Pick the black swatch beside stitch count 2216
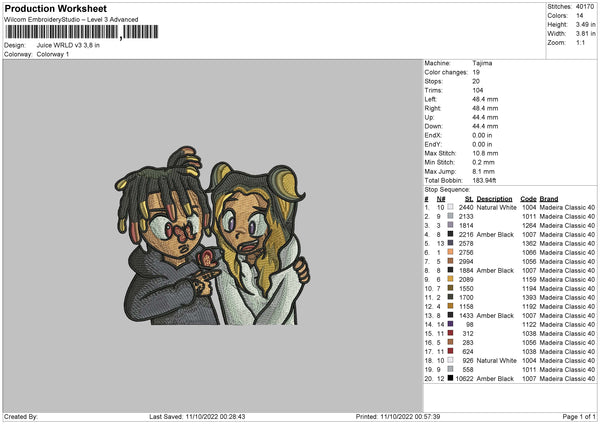The image size is (600, 424). pos(450,234)
